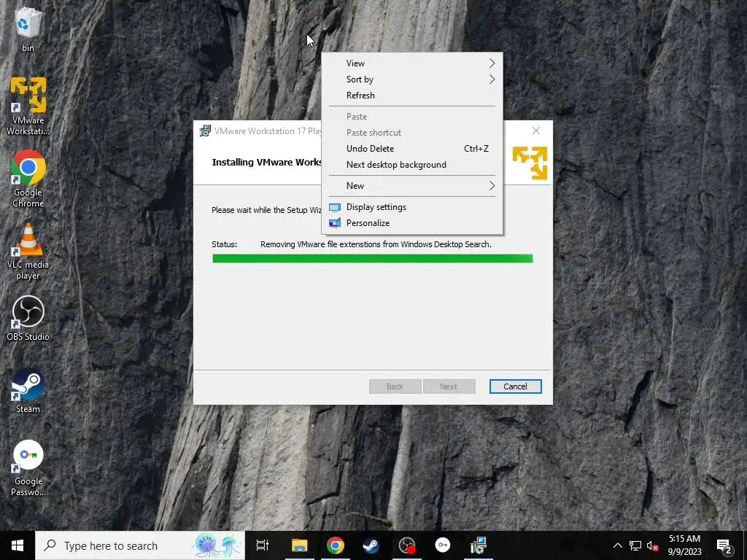Select the VLC media player desktop shortcut

[28, 252]
